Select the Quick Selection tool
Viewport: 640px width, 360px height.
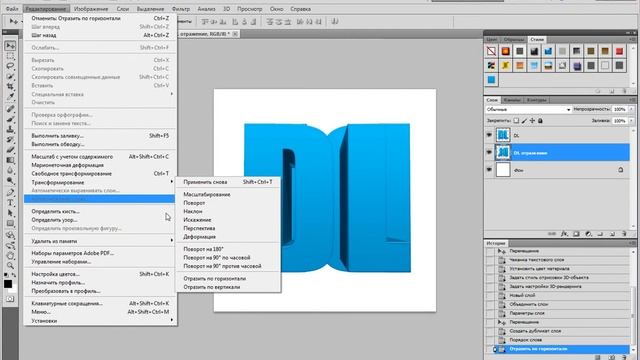coord(10,76)
